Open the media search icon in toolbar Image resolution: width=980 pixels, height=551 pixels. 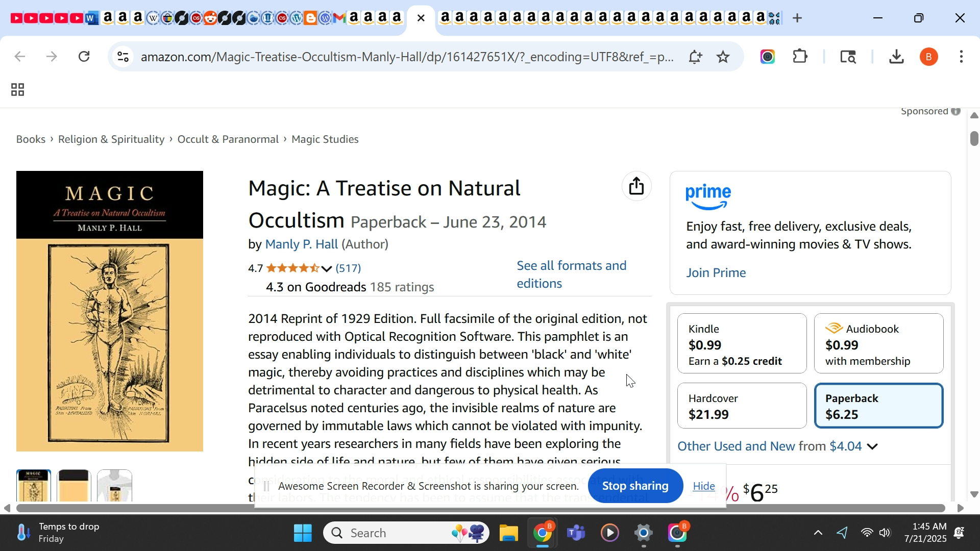click(x=849, y=57)
